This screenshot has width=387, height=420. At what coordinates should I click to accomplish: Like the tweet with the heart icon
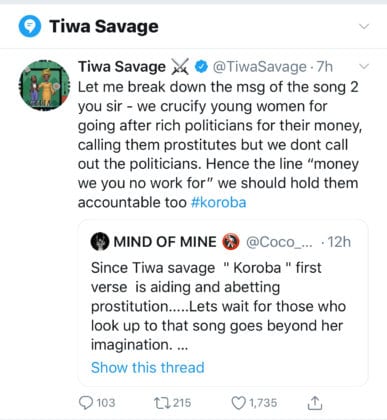[239, 403]
